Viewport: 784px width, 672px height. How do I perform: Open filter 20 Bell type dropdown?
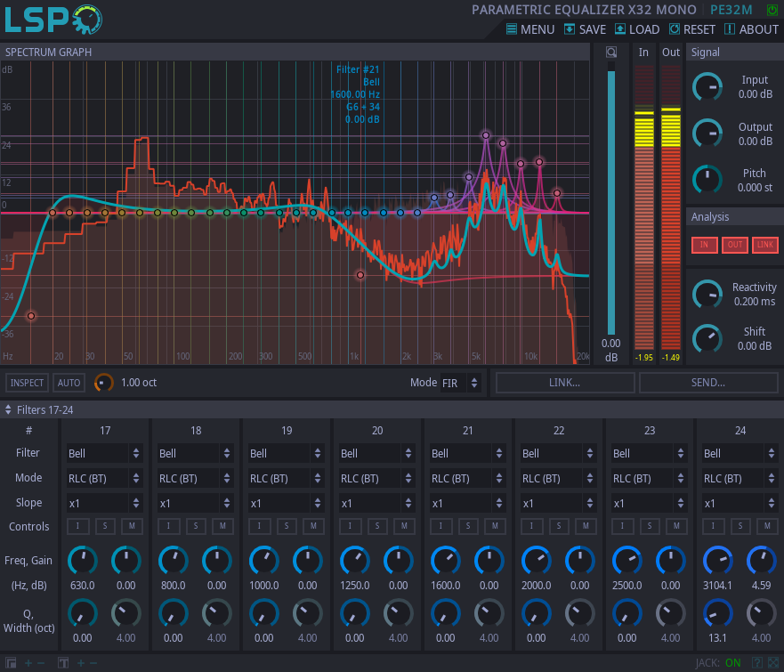[377, 454]
